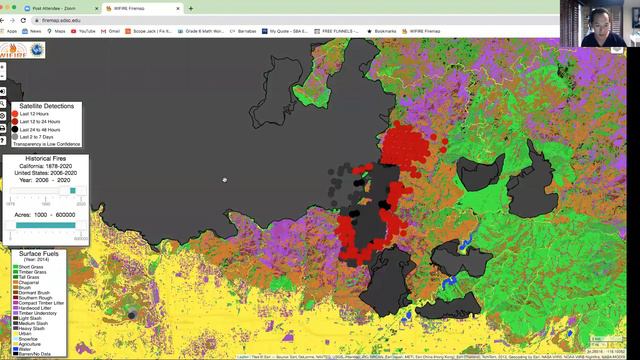Image resolution: width=640 pixels, height=360 pixels.
Task: Open the FREE FUNNELS bookmark
Action: (336, 31)
